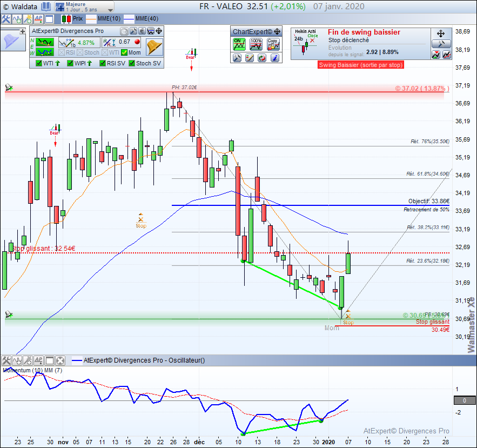Toggle the oscillator display icon in Divergences Pro
Viewport: 477px width, 448px height.
click(151, 31)
